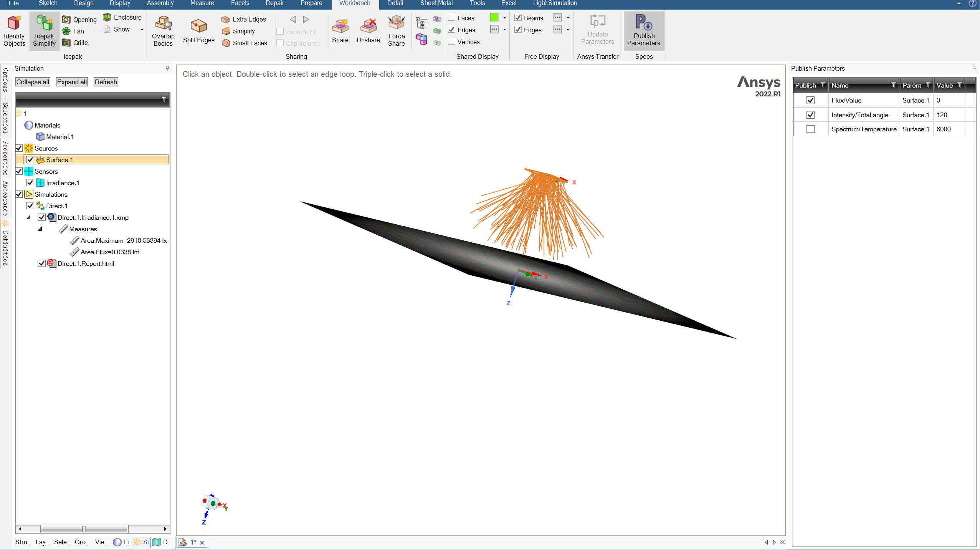980x550 pixels.
Task: Open the Show dropdown arrow
Action: [x=142, y=30]
